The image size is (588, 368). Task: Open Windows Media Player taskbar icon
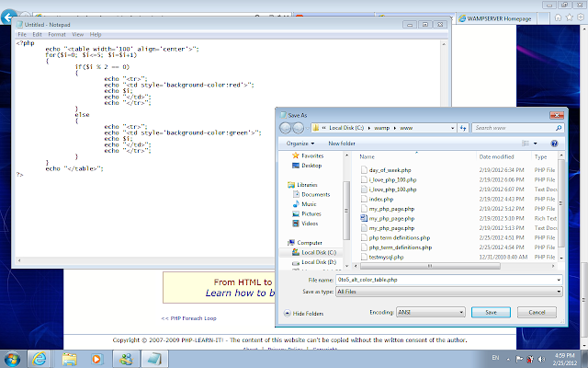(x=96, y=360)
